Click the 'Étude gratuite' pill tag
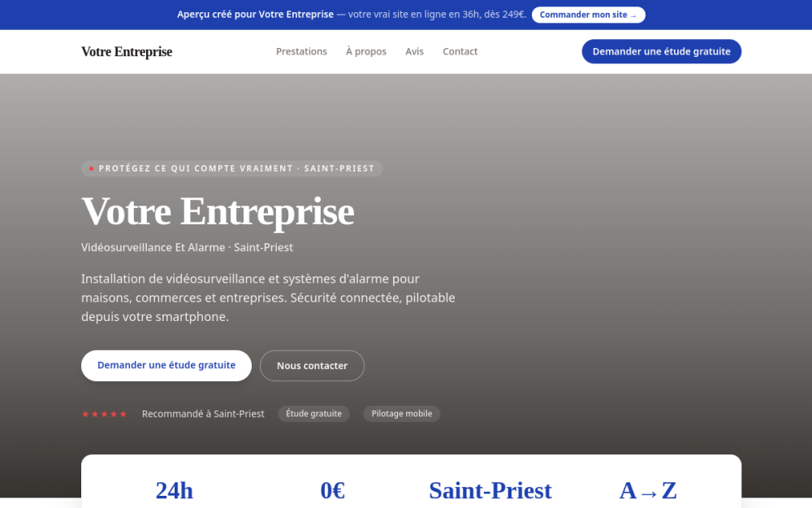The image size is (812, 508). (x=313, y=414)
